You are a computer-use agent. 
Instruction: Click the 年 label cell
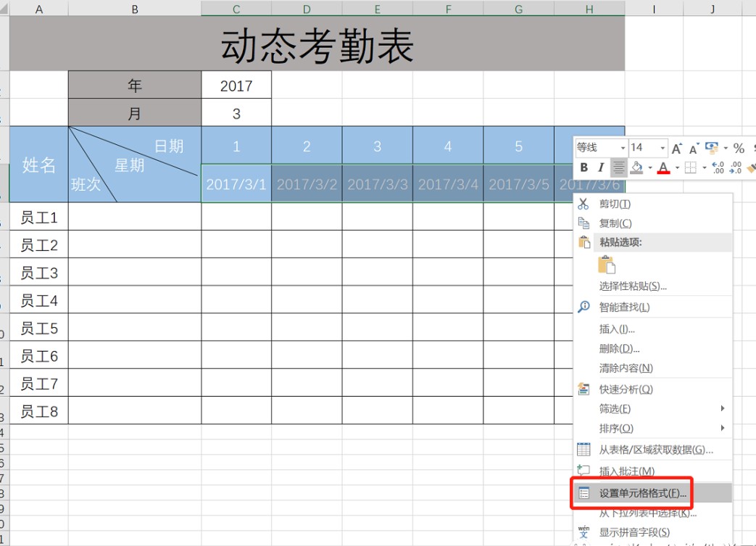click(x=135, y=86)
